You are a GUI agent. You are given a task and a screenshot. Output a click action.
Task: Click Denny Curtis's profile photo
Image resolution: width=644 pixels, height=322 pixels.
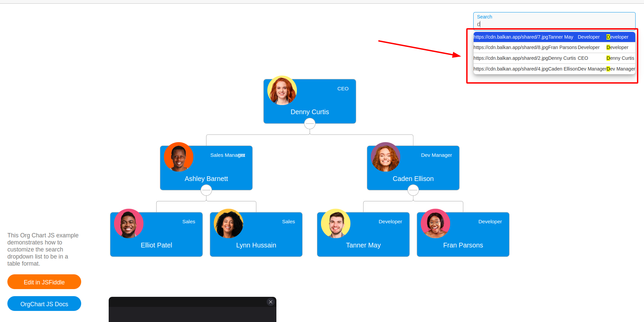pyautogui.click(x=282, y=90)
